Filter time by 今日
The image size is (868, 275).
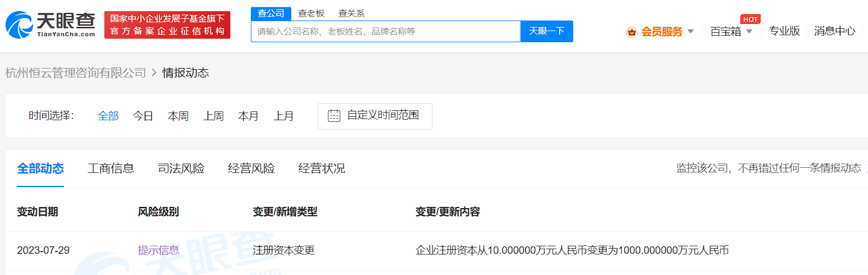click(143, 116)
